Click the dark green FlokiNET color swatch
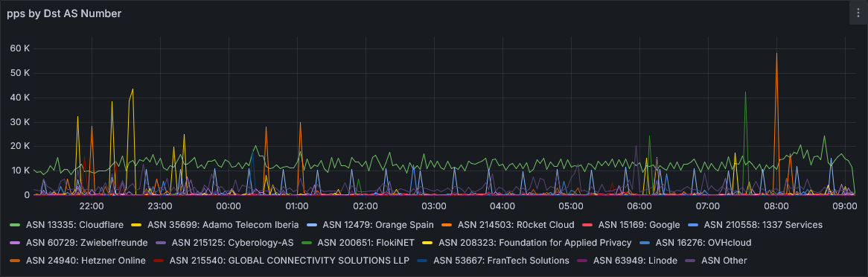Image resolution: width=868 pixels, height=277 pixels. point(307,243)
